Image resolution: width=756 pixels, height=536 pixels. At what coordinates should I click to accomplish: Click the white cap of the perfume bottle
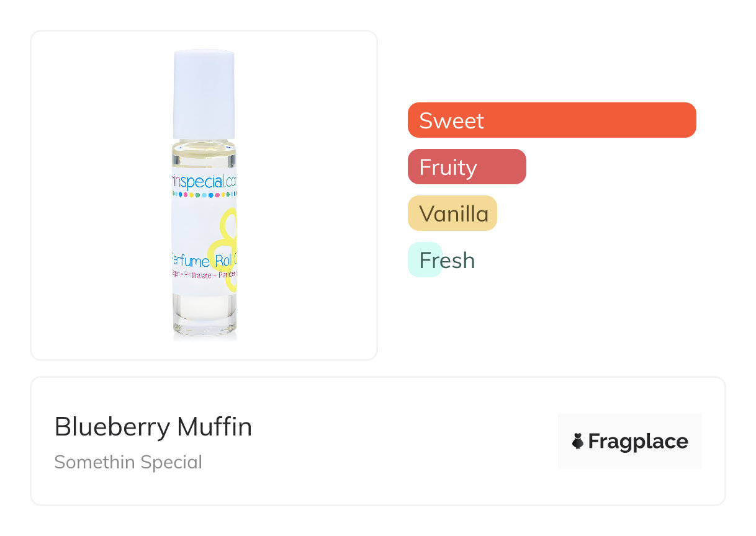204,93
